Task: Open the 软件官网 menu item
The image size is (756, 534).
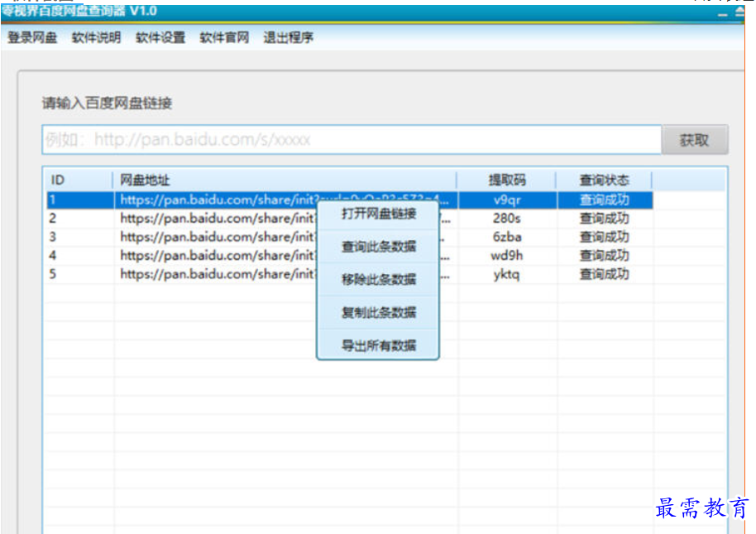Action: [x=224, y=37]
